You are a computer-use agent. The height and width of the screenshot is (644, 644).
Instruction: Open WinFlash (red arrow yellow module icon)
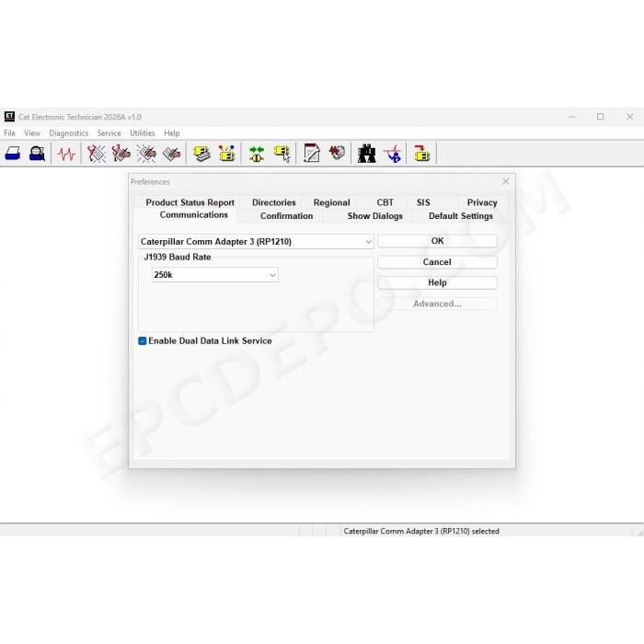click(x=421, y=154)
